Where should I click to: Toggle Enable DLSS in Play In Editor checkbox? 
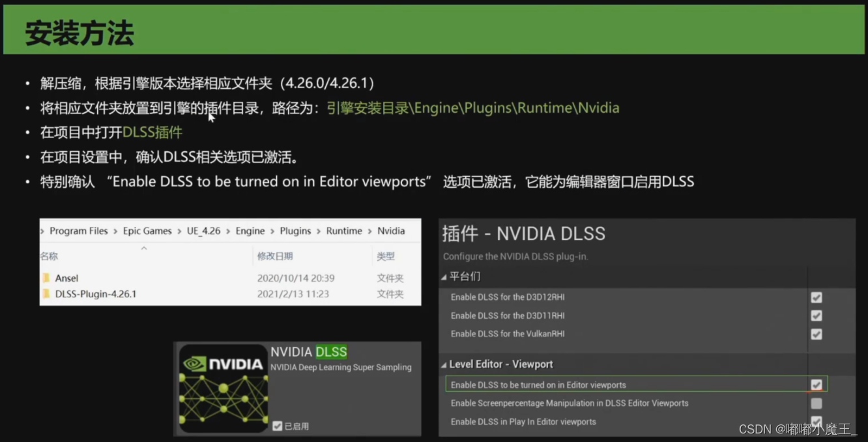[816, 422]
